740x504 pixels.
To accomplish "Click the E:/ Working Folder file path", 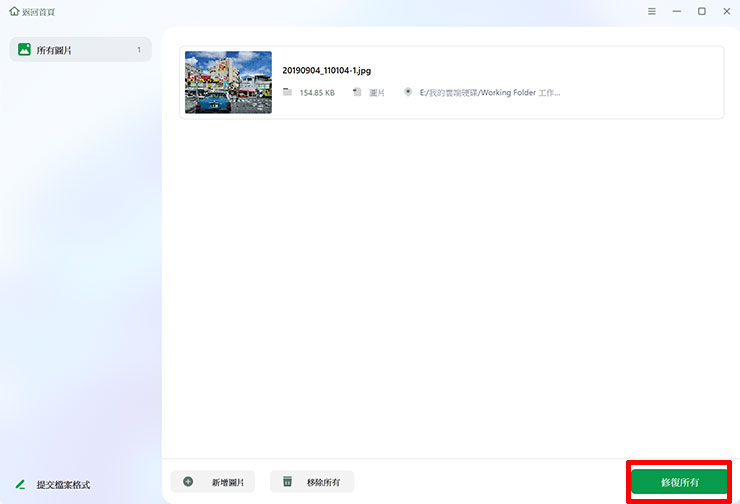I will click(x=490, y=92).
